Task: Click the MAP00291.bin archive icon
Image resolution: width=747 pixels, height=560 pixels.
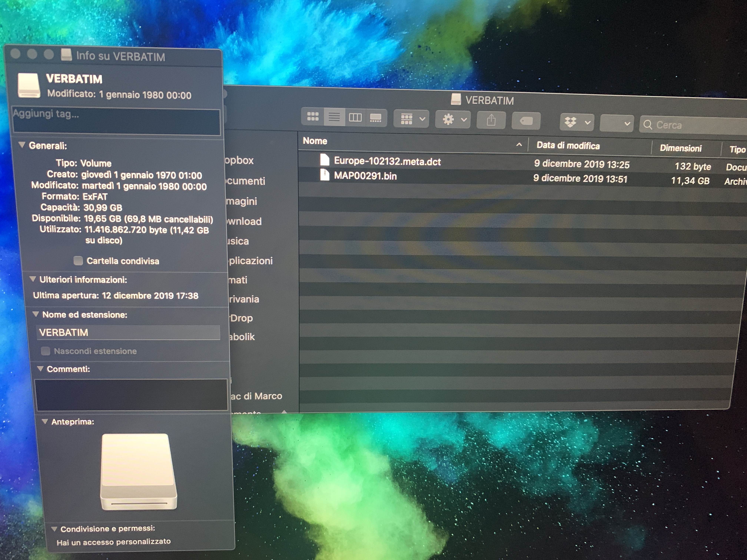Action: point(325,174)
